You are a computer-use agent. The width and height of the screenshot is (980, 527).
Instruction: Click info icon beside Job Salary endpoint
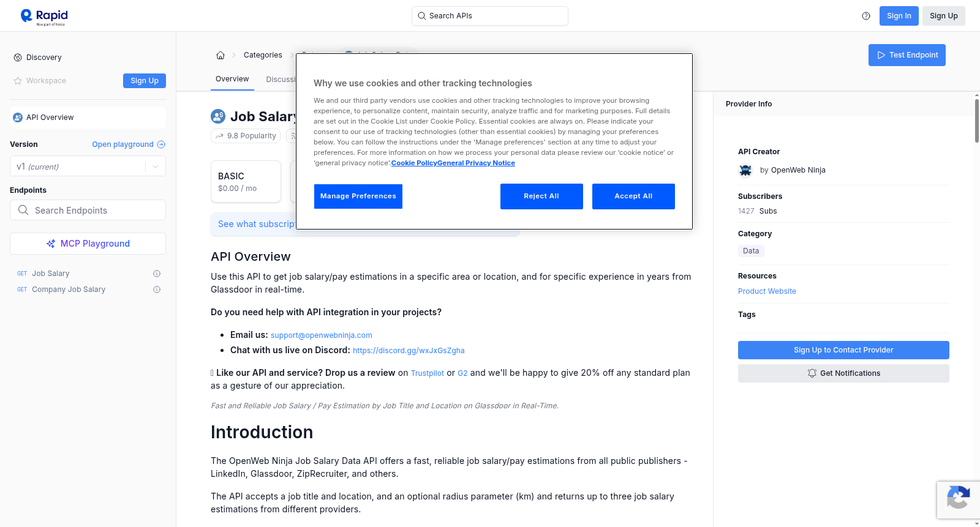157,274
